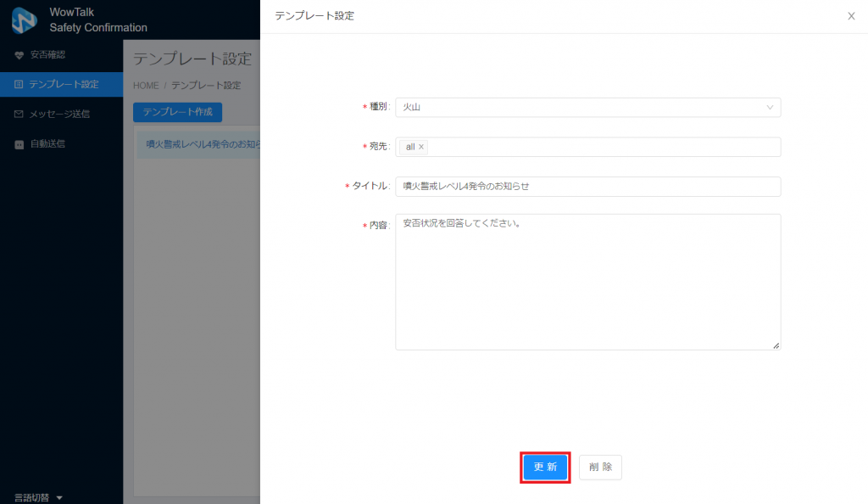Follow the HOME breadcrumb link
868x504 pixels.
point(146,86)
